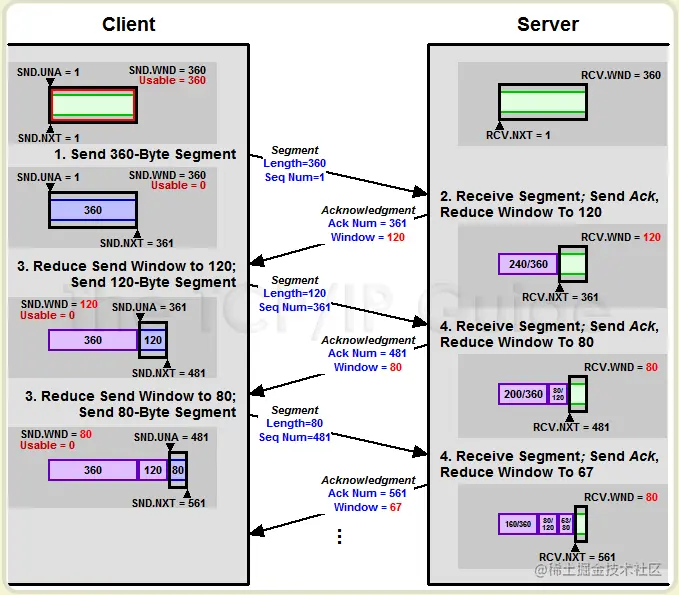This screenshot has width=679, height=595.
Task: Click the Client column heading
Action: coord(129,24)
